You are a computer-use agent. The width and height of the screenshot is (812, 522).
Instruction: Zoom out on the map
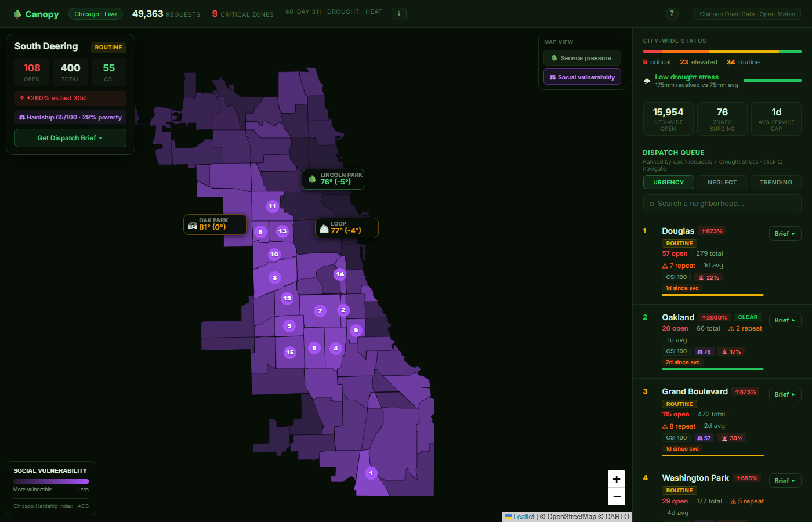point(617,496)
